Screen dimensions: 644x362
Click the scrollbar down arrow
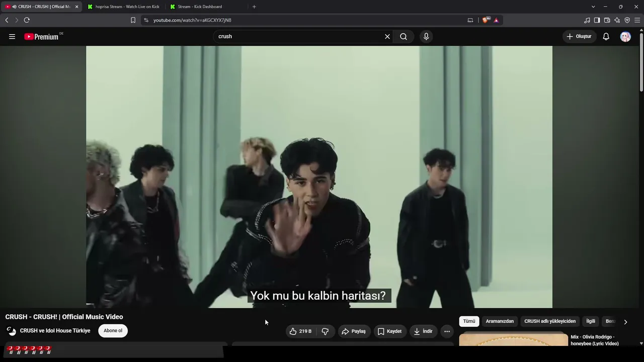point(641,343)
